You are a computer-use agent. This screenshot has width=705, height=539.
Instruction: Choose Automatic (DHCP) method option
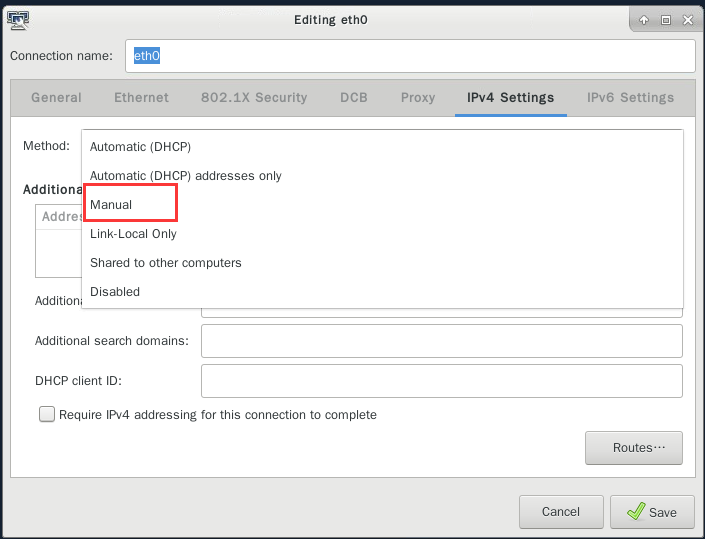click(x=140, y=147)
